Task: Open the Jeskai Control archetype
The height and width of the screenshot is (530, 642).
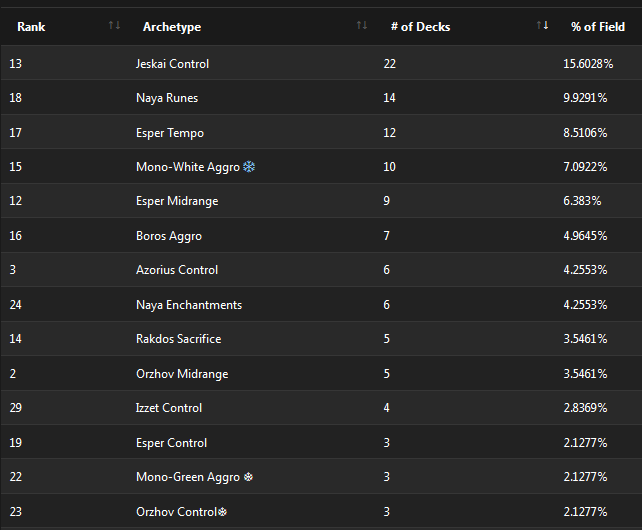Action: (x=172, y=64)
